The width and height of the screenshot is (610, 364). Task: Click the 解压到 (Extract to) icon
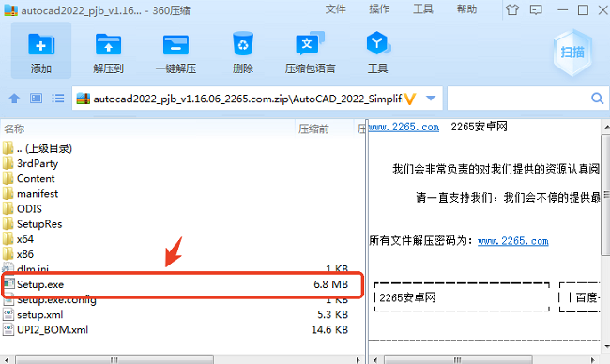click(x=108, y=44)
